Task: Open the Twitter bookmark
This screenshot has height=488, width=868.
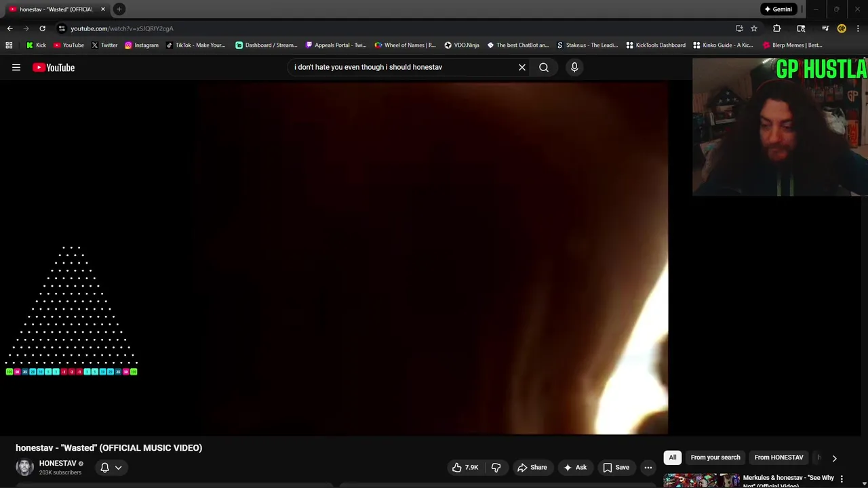Action: [104, 45]
